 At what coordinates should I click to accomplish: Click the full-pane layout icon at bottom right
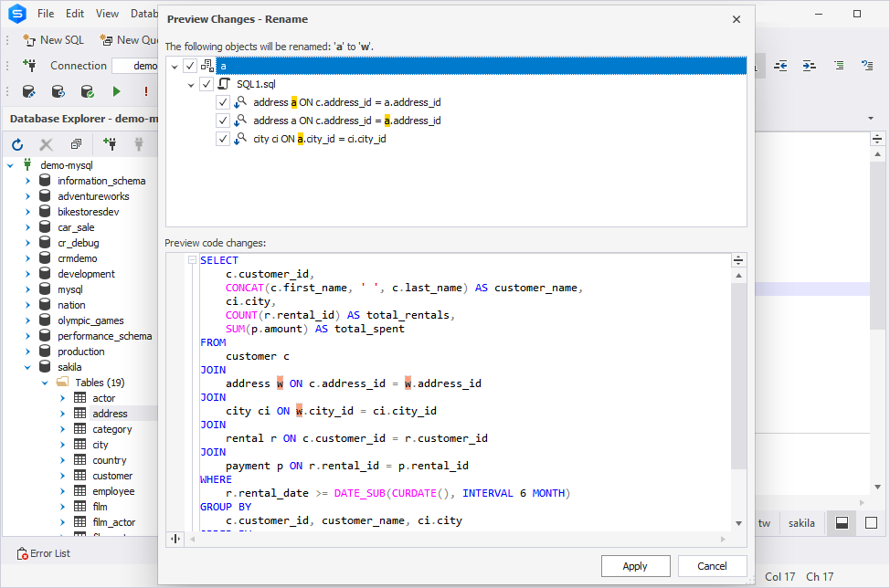pos(871,523)
